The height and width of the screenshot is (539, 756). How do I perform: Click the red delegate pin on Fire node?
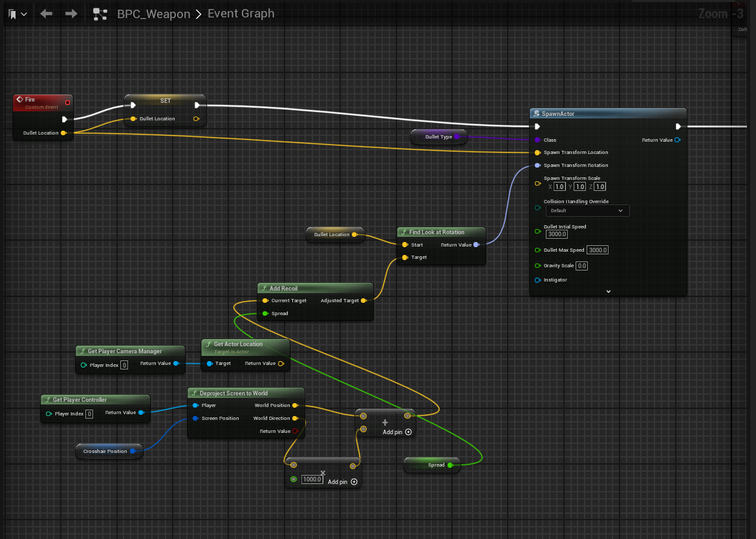point(67,102)
